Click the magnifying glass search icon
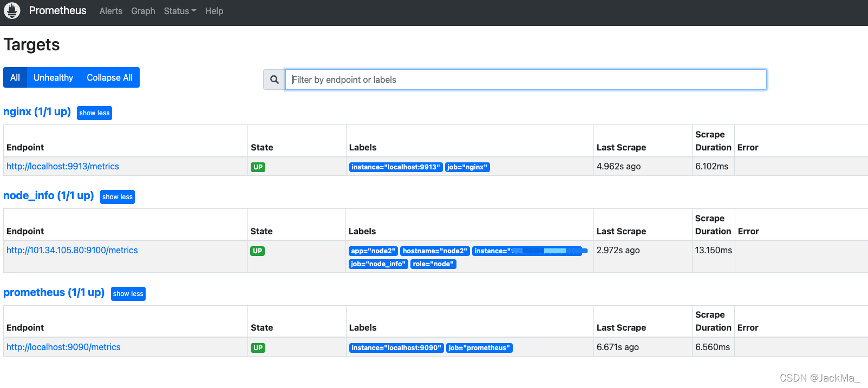This screenshot has width=868, height=388. tap(274, 80)
